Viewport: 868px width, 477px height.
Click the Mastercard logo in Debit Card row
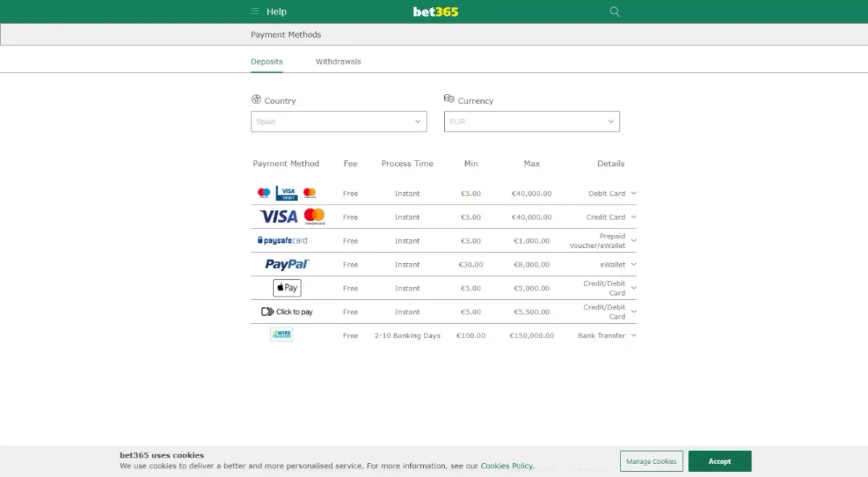click(310, 193)
